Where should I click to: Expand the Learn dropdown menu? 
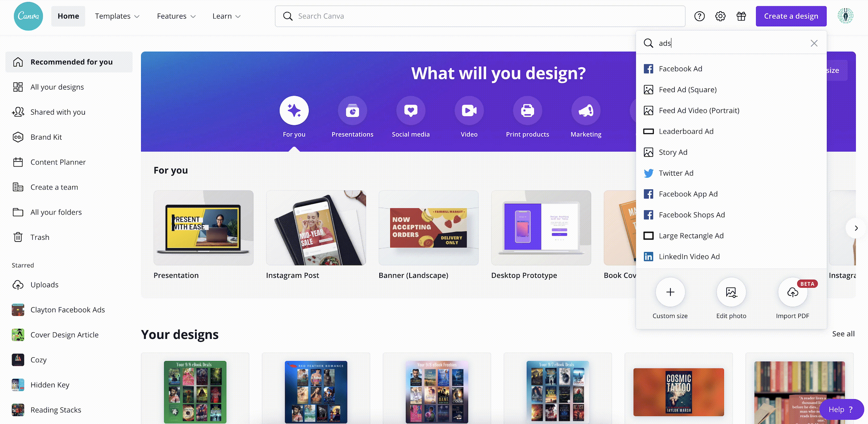[x=226, y=16]
